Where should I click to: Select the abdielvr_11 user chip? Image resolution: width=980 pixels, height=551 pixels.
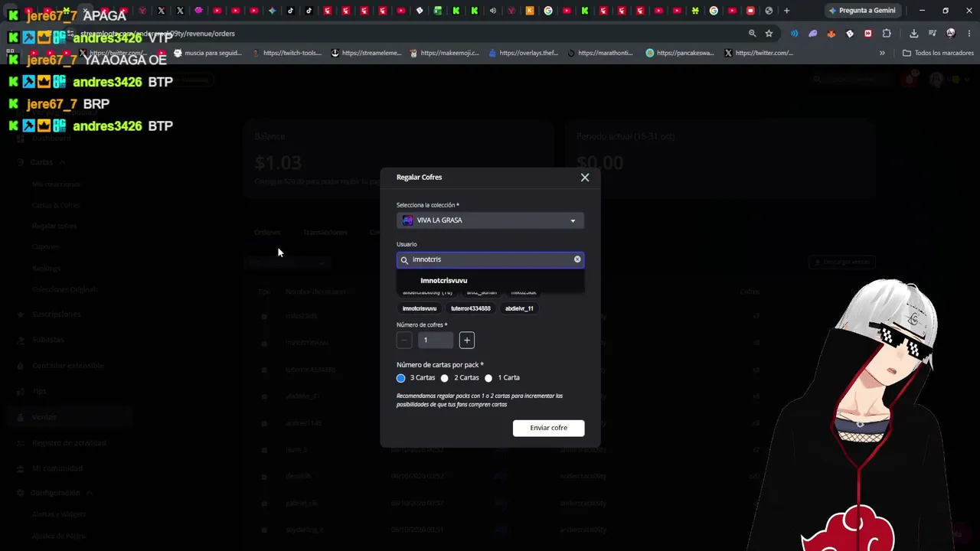tap(519, 308)
